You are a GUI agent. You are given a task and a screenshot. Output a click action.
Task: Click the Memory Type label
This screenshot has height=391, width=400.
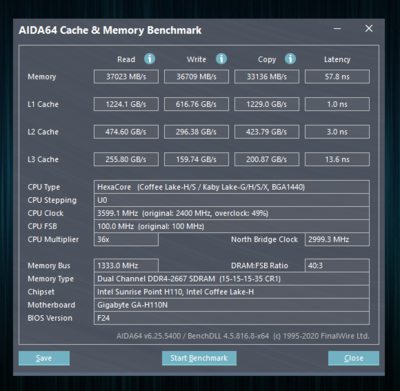point(50,279)
